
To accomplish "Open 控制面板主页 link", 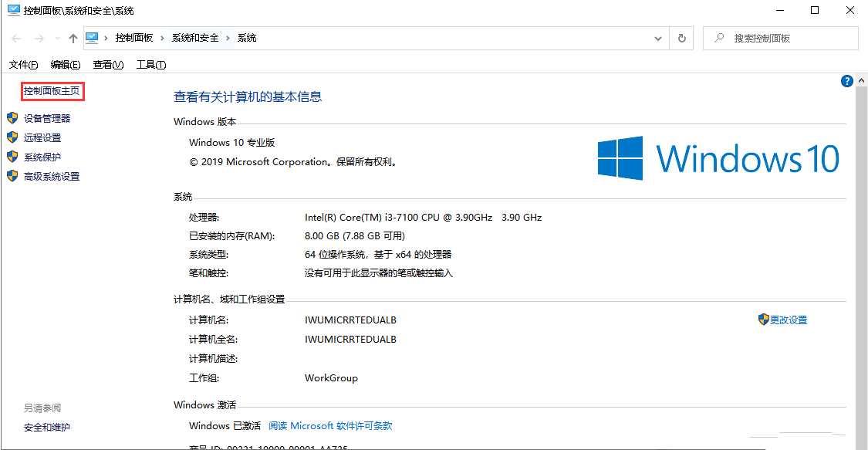I will coord(52,91).
